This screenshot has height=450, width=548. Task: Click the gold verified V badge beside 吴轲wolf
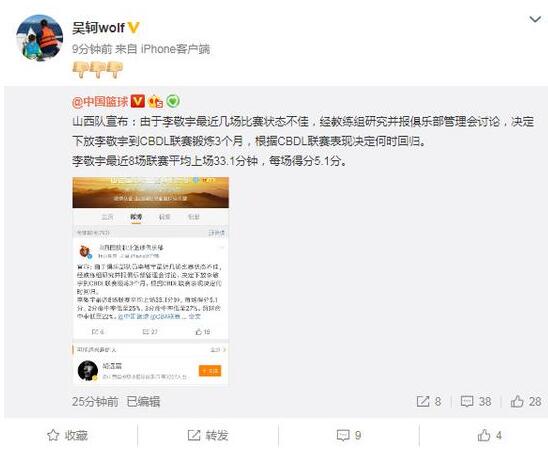134,27
